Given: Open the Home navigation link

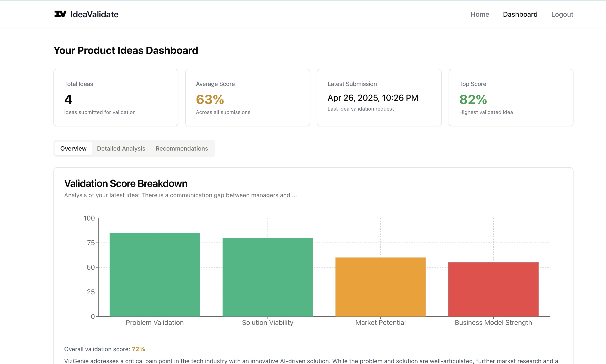Looking at the screenshot, I should 479,14.
